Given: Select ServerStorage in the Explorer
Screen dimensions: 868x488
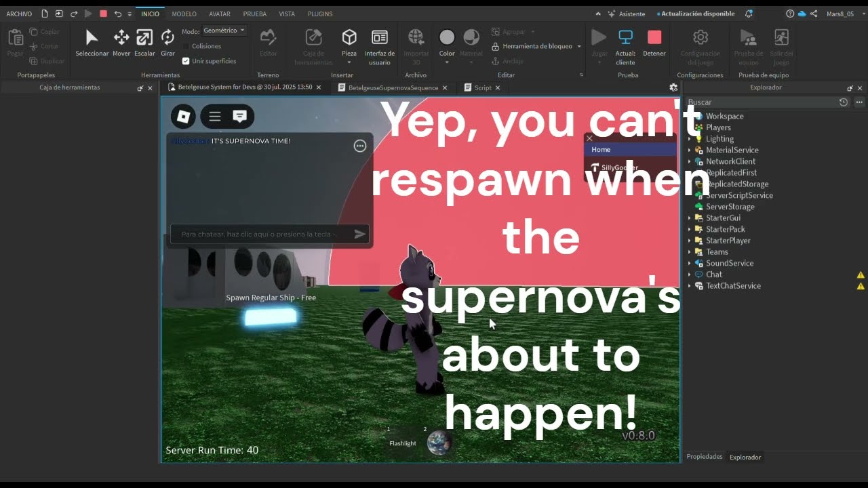Looking at the screenshot, I should [x=730, y=207].
